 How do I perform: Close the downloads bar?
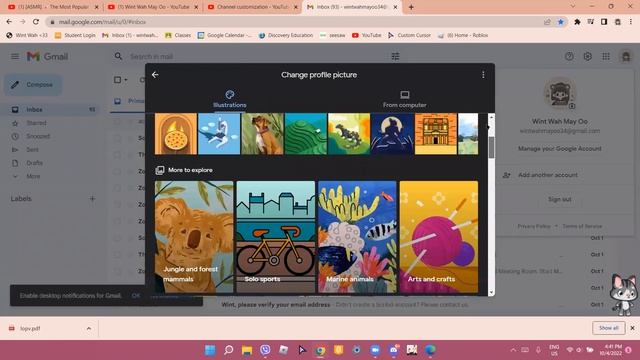pos(632,328)
